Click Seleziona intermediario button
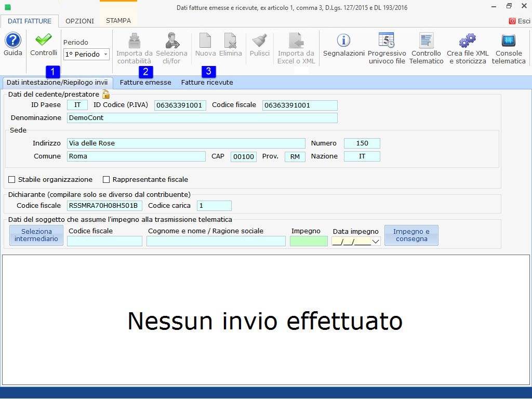Viewport: 532px width, 399px height. [36, 235]
